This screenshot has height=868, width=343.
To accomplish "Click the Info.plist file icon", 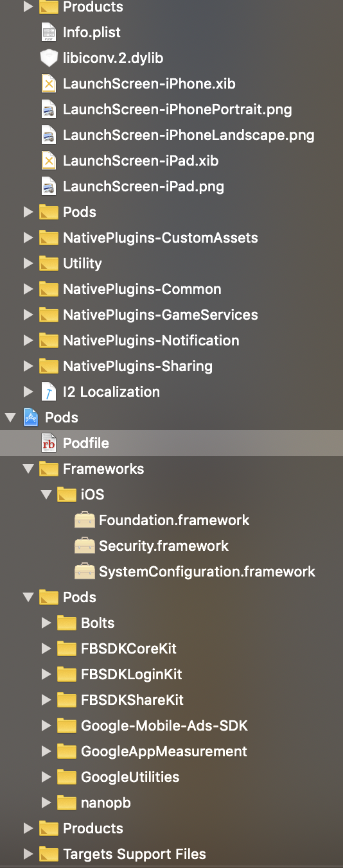I will 49,32.
